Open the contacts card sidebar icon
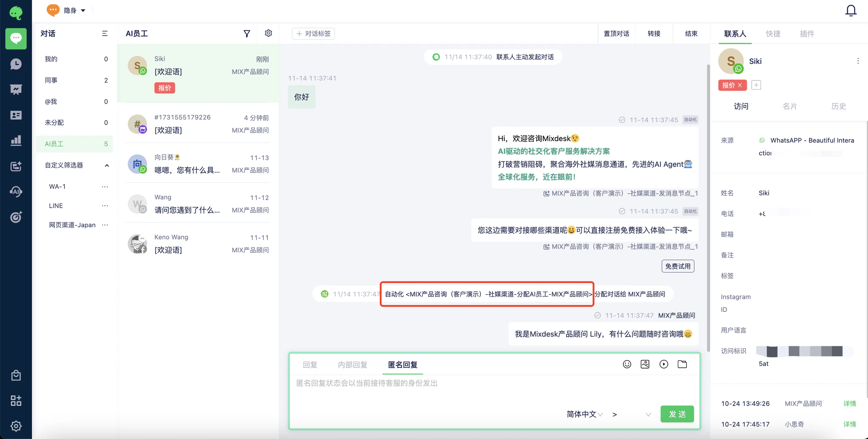The height and width of the screenshot is (439, 868). click(x=16, y=115)
